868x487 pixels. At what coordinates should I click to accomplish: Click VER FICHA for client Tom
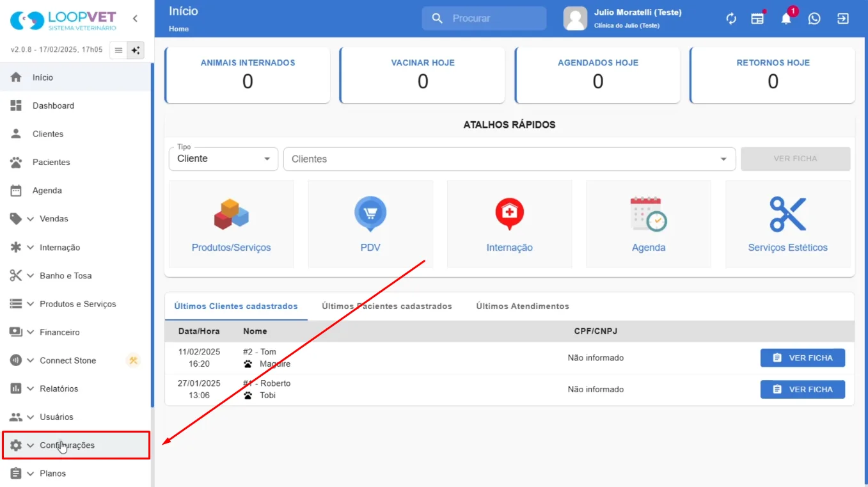pyautogui.click(x=803, y=358)
